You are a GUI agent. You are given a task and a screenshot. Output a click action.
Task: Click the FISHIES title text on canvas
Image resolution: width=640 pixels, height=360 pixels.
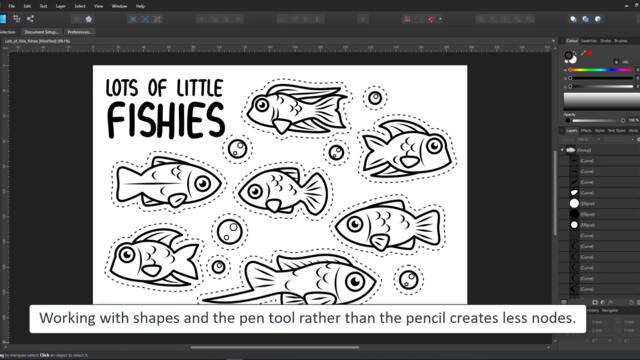point(166,121)
